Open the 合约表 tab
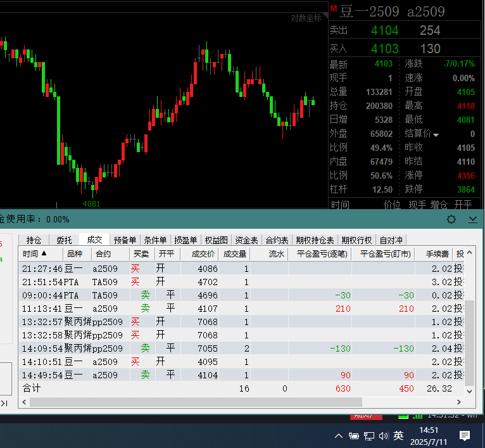Viewport: 485px width, 448px height. pyautogui.click(x=277, y=240)
